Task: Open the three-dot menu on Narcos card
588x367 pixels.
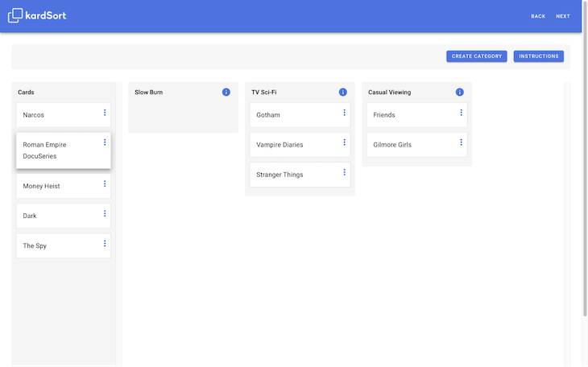Action: tap(105, 113)
